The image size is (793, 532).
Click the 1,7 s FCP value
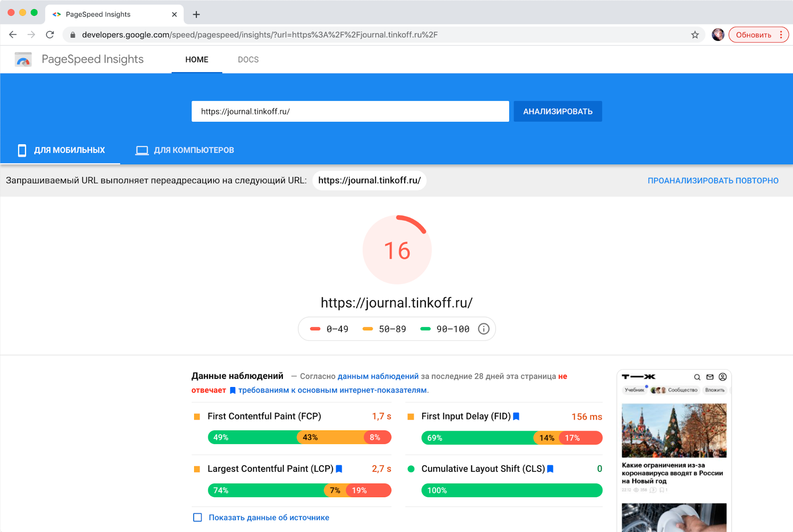tap(381, 416)
